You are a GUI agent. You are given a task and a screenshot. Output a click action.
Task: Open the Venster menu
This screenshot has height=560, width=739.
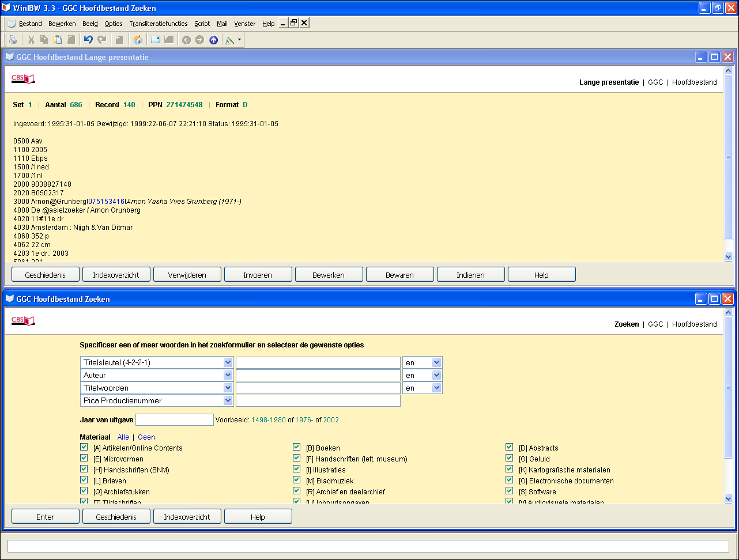(x=245, y=24)
